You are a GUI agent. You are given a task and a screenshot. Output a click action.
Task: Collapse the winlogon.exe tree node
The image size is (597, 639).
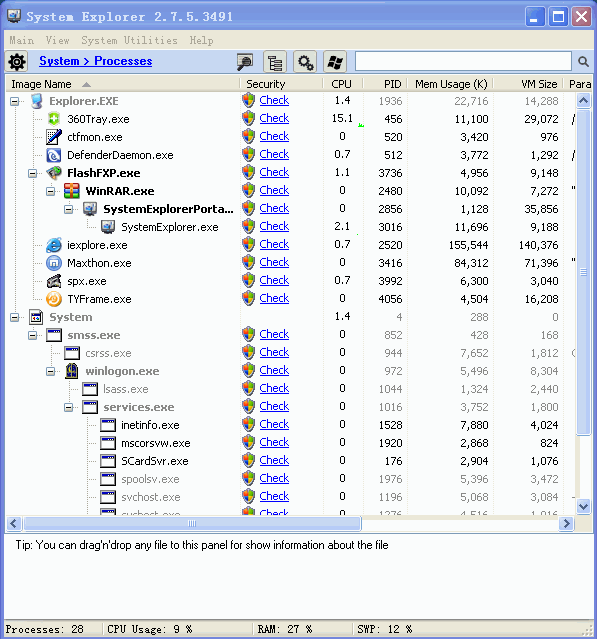tap(50, 371)
